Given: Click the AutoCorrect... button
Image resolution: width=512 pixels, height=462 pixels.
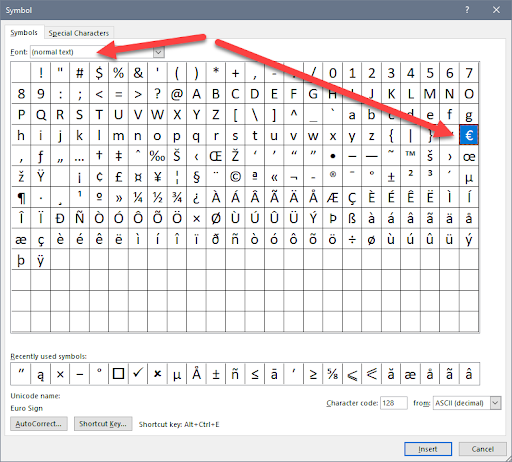Looking at the screenshot, I should 39,424.
